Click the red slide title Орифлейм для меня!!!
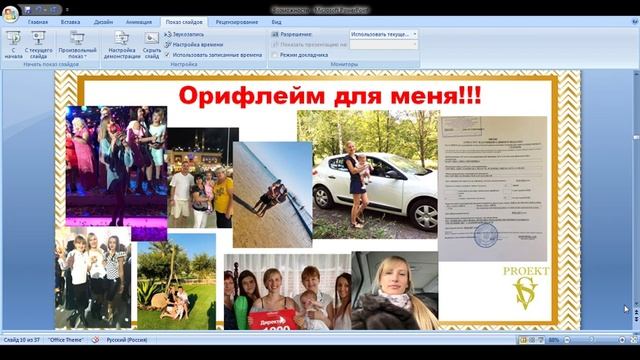 330,96
